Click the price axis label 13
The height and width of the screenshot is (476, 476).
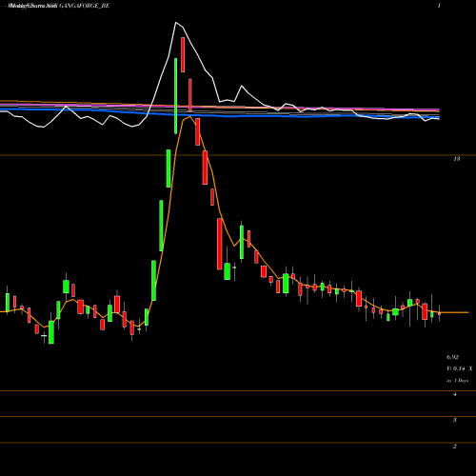pyautogui.click(x=456, y=159)
